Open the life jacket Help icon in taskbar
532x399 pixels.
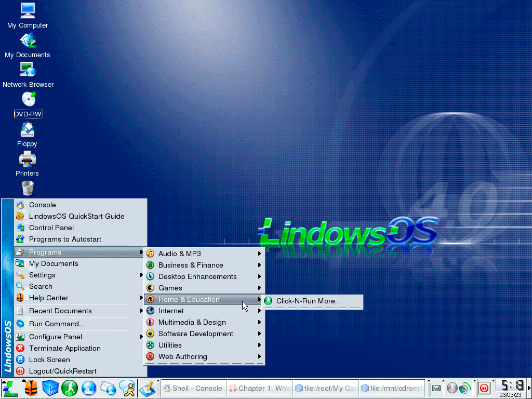click(31, 388)
